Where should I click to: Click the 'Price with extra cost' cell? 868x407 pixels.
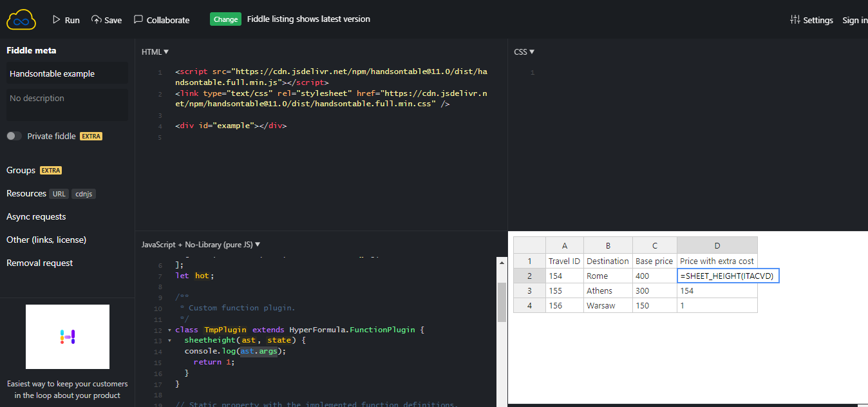717,261
